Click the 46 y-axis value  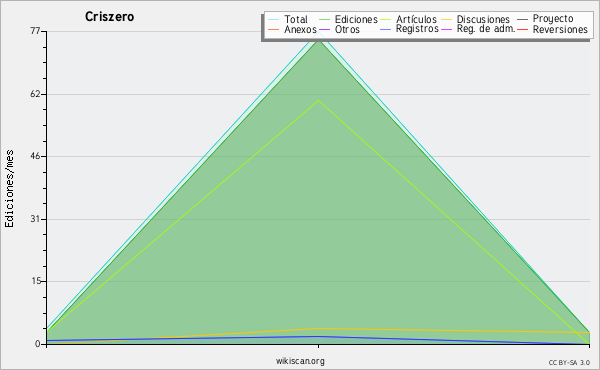point(35,156)
